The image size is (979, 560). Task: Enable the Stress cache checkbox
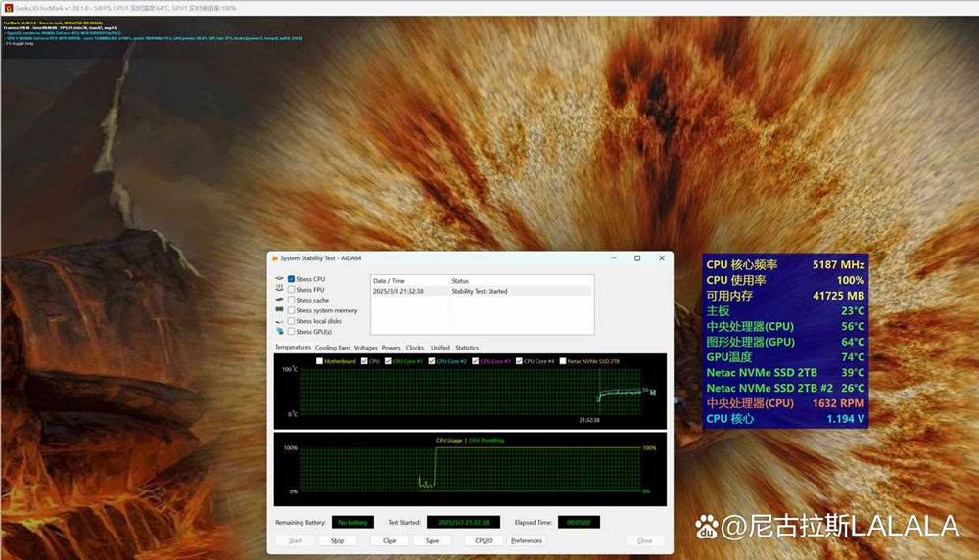291,301
